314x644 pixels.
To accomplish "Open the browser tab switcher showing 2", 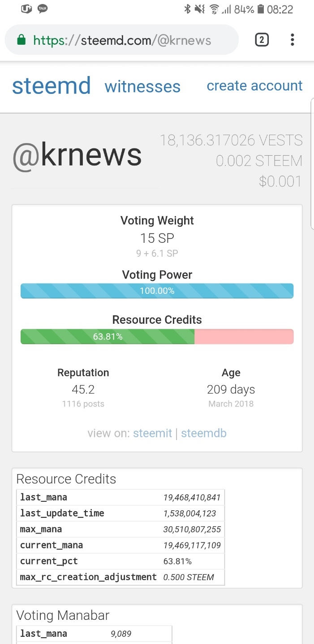I will 262,40.
